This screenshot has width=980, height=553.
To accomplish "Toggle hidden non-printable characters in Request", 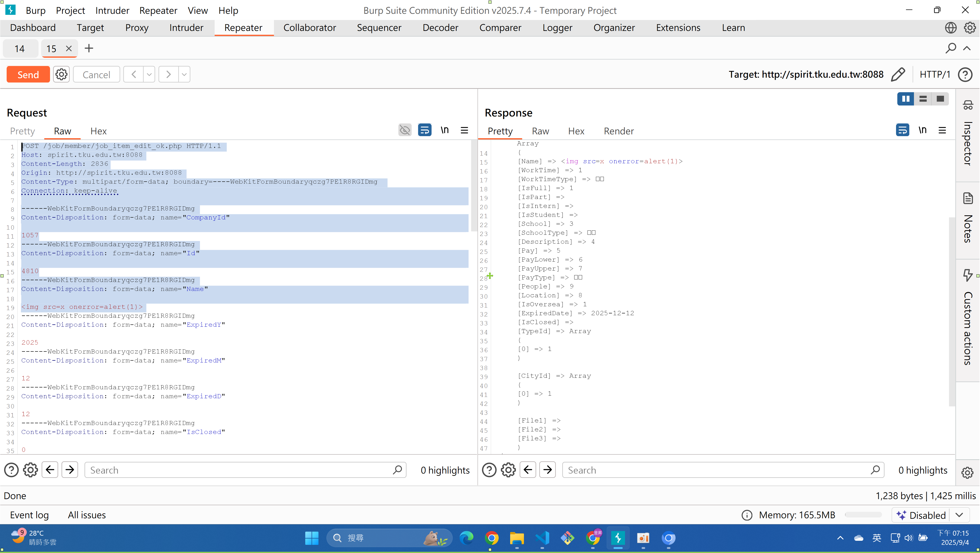I will pos(405,130).
